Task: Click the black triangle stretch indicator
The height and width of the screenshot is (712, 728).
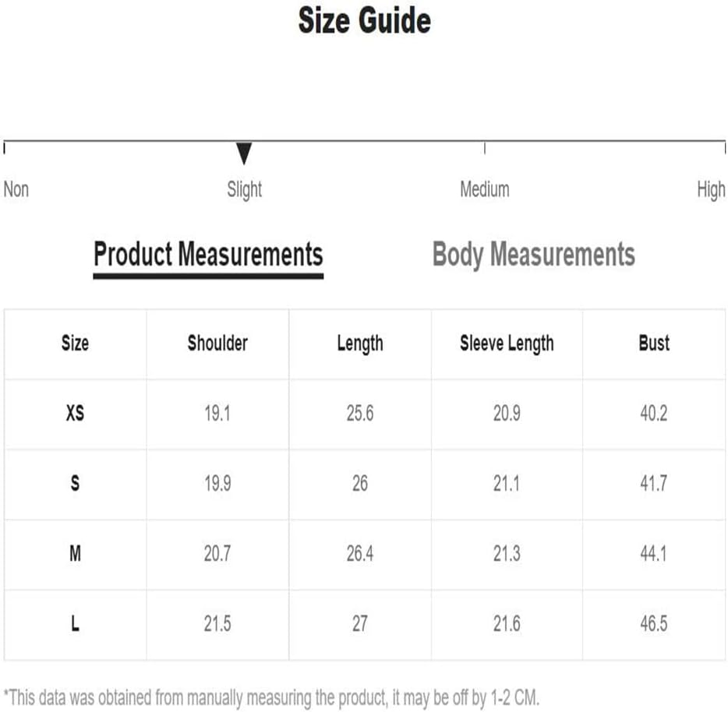Action: click(244, 153)
